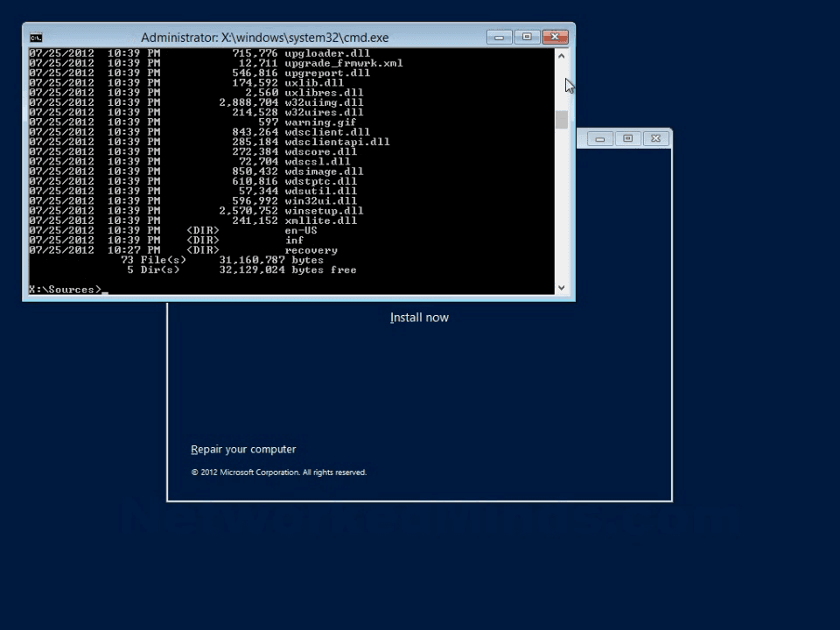Click the console scrollbar thumb

point(562,120)
